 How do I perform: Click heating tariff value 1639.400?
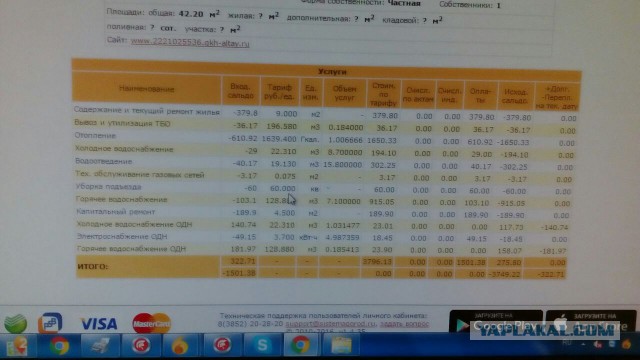point(279,139)
